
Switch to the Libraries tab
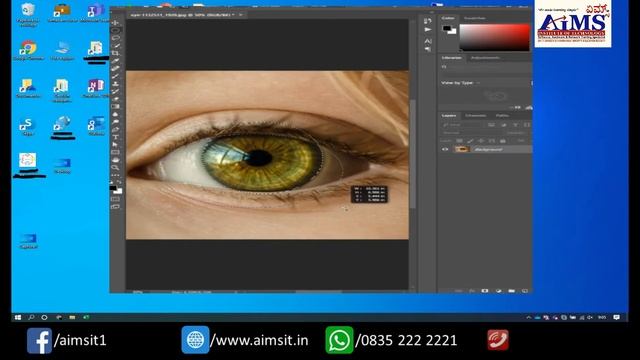pos(451,58)
